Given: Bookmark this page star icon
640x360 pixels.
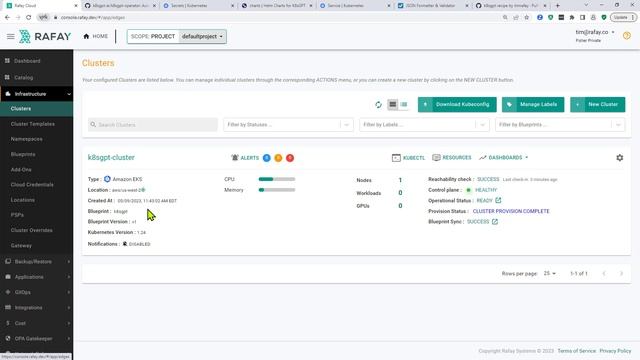Looking at the screenshot, I should [x=527, y=18].
